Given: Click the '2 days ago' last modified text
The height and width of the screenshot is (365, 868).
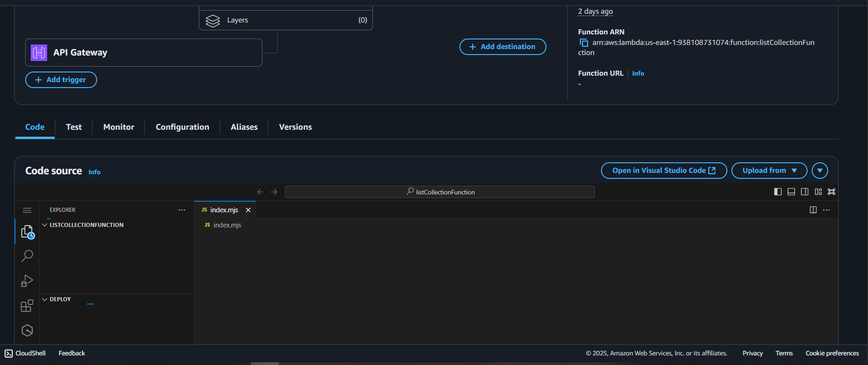Looking at the screenshot, I should tap(595, 11).
